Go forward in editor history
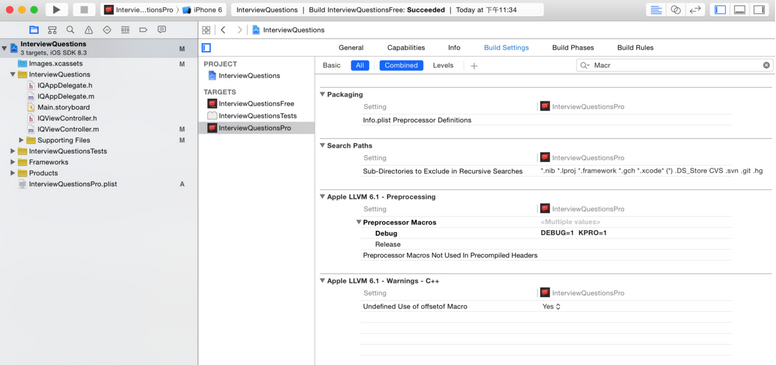 (x=240, y=30)
